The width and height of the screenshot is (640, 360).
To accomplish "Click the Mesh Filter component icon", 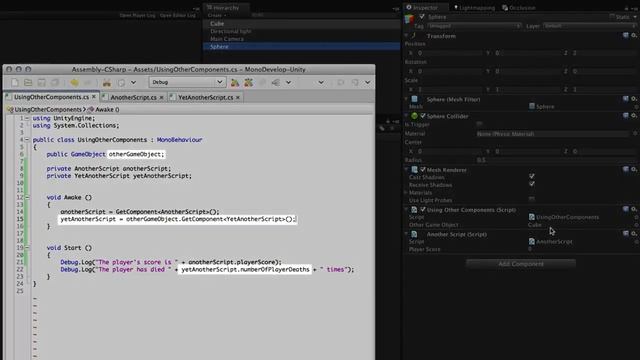I will click(414, 99).
